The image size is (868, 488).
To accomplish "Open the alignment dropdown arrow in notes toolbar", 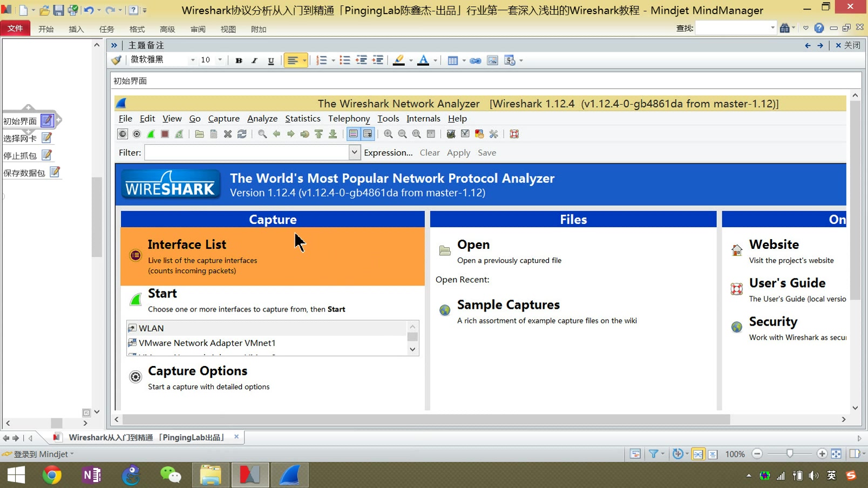I will point(304,60).
